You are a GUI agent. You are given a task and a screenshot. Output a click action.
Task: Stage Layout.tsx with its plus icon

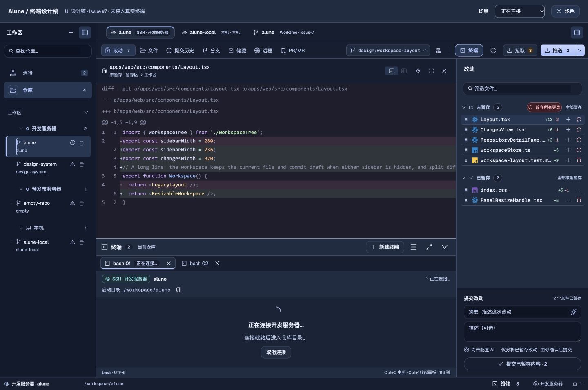click(568, 120)
